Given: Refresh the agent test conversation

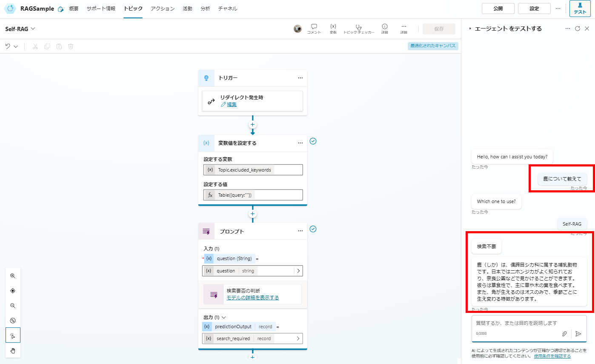Looking at the screenshot, I should (578, 29).
